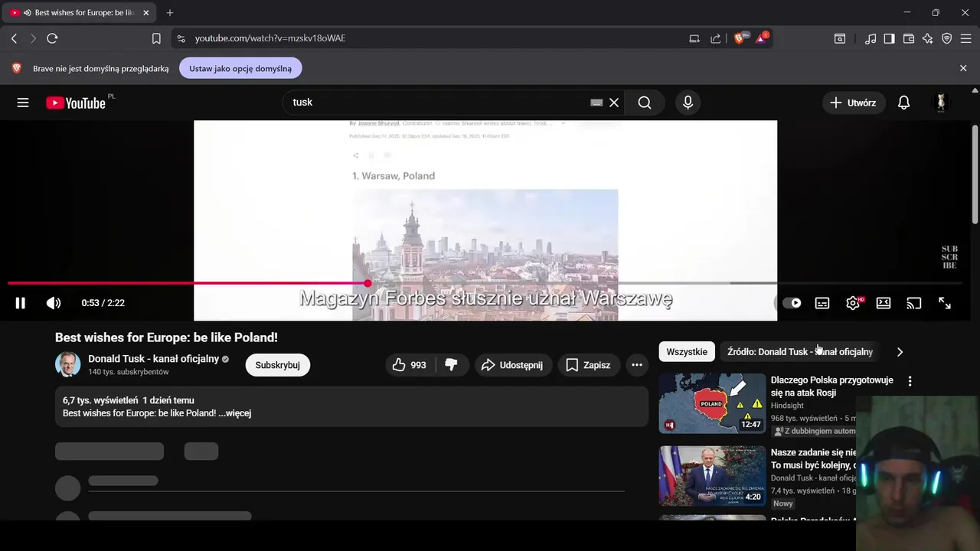Subscribe with the Subskrybuj button
This screenshot has height=551, width=980.
coord(277,365)
